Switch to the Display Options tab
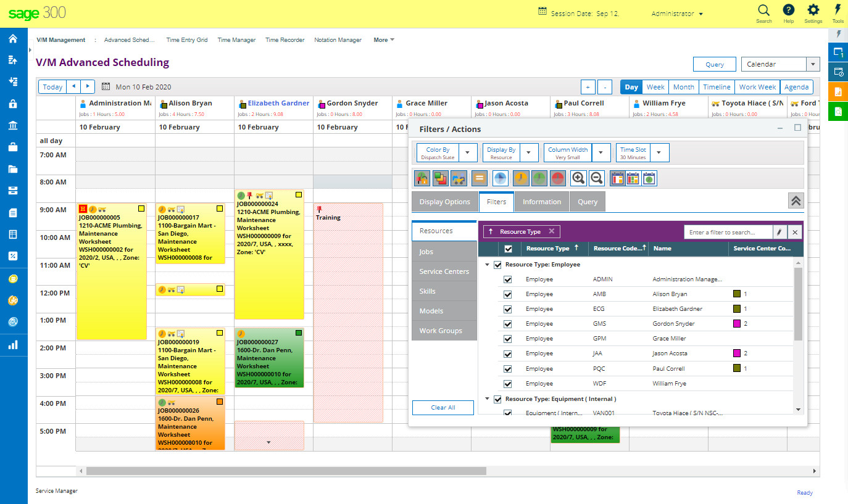The width and height of the screenshot is (848, 504). [444, 202]
